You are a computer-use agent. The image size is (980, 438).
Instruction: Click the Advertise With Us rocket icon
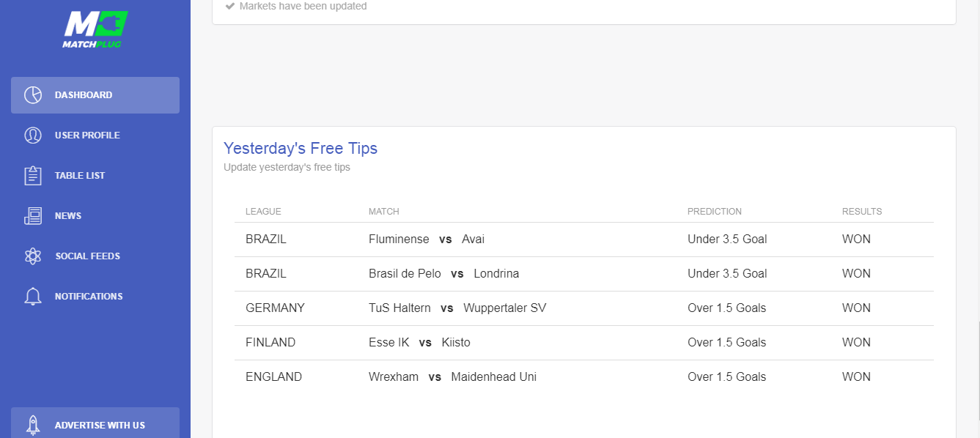click(33, 425)
